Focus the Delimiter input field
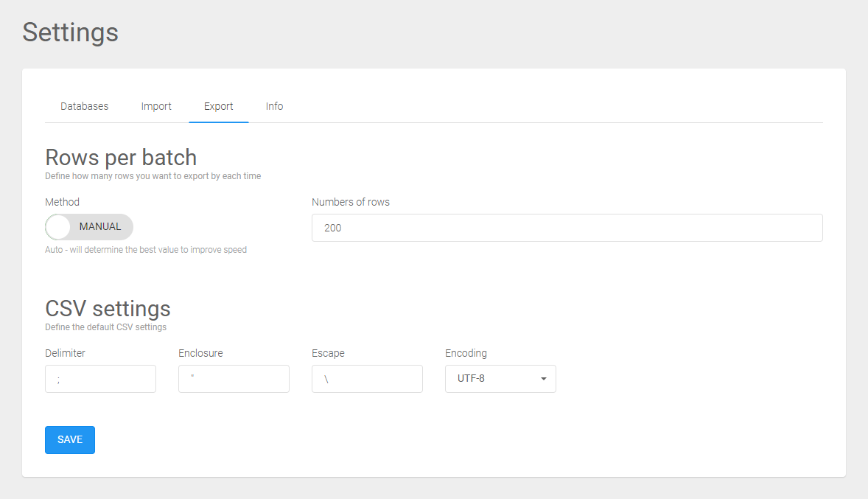This screenshot has height=499, width=868. coord(100,379)
